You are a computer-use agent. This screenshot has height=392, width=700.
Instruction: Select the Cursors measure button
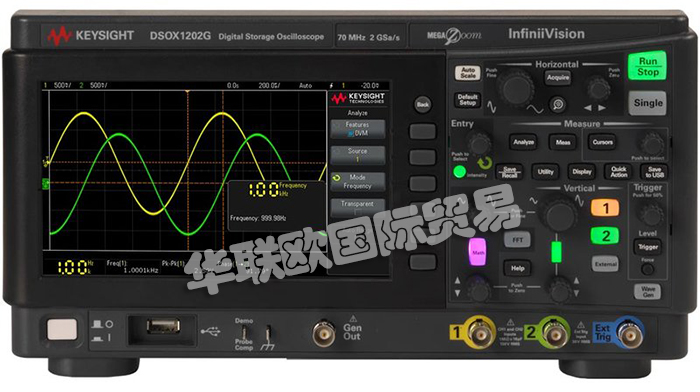click(602, 142)
